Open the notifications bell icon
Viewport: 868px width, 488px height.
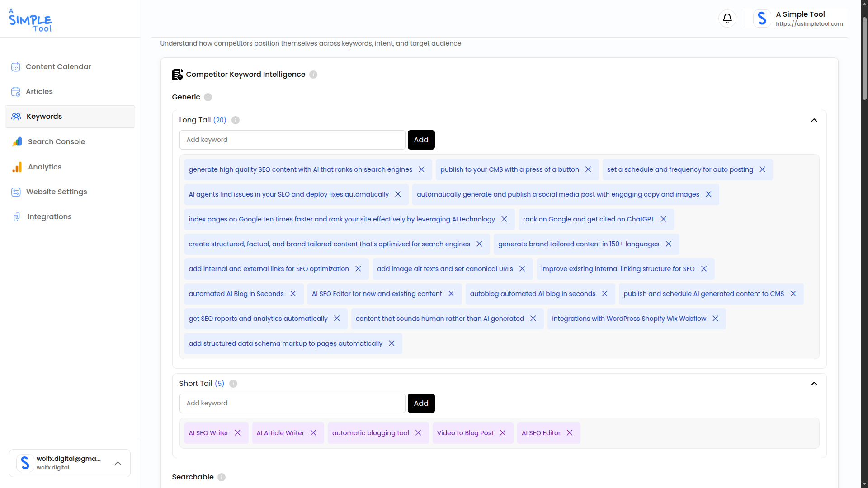click(x=727, y=19)
